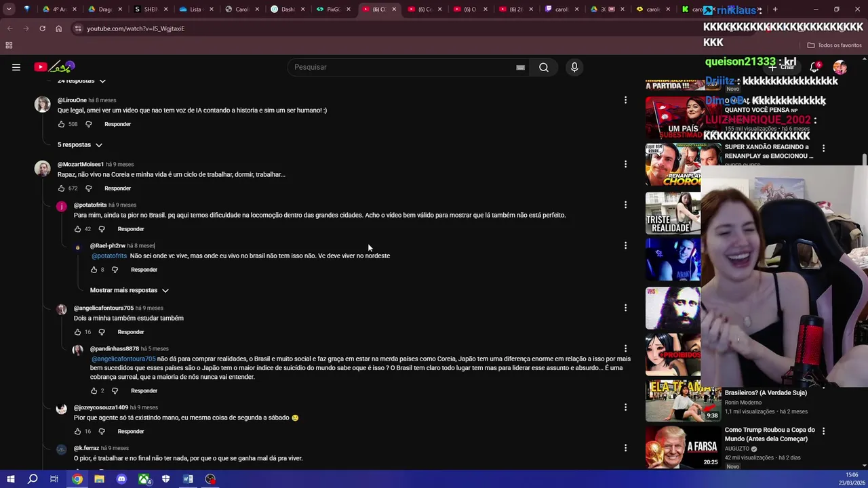Dislike the @MozartMoises1 comment

point(88,188)
